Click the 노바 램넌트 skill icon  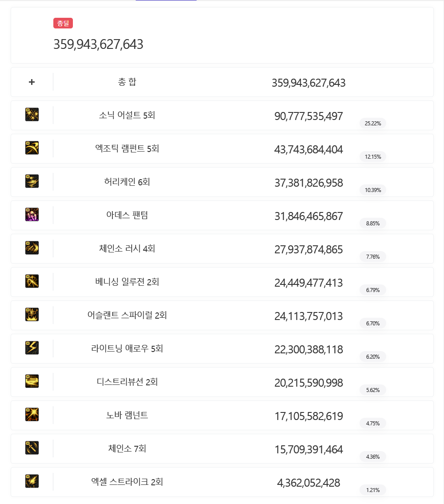pos(32,415)
